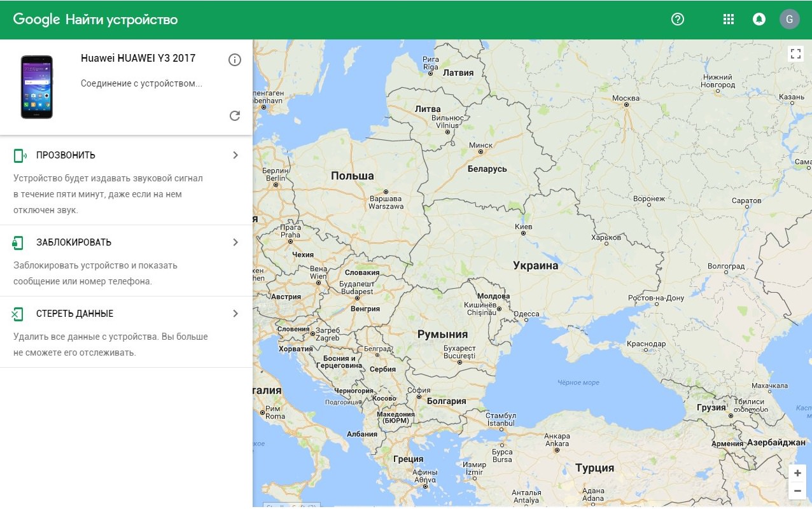Refresh the device location
Viewport: 812px width, 509px height.
pos(235,115)
